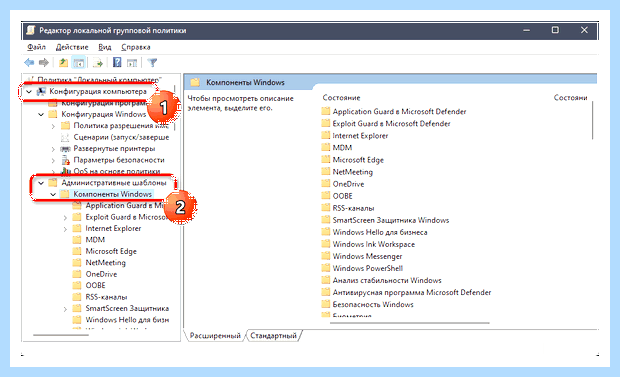Select Конфигурация компьютера in tree
This screenshot has width=620, height=377.
(98, 91)
